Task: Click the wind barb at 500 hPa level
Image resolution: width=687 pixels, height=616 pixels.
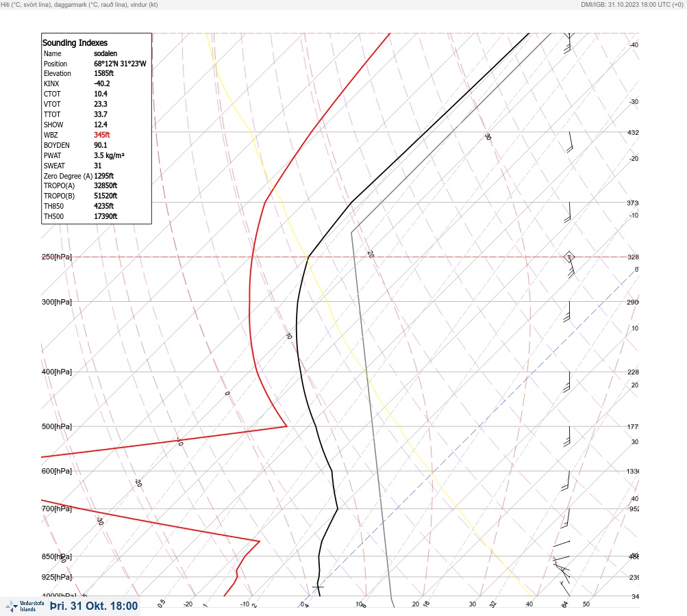Action: (567, 436)
